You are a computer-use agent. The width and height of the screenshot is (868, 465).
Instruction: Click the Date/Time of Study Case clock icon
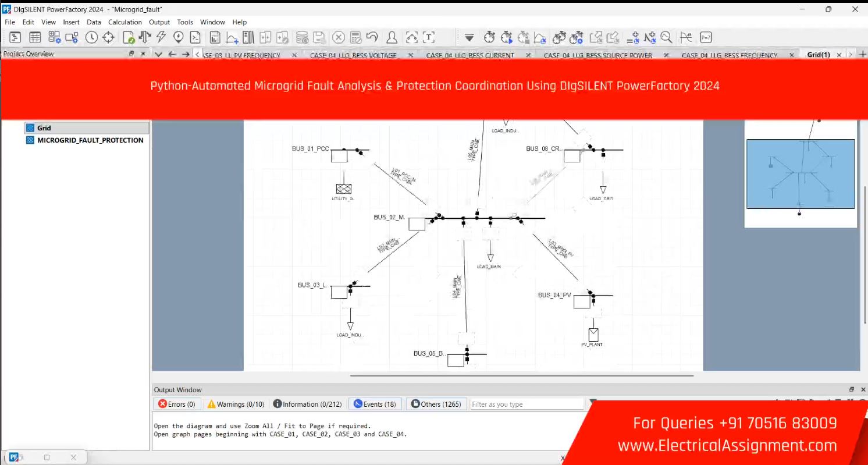coord(91,37)
